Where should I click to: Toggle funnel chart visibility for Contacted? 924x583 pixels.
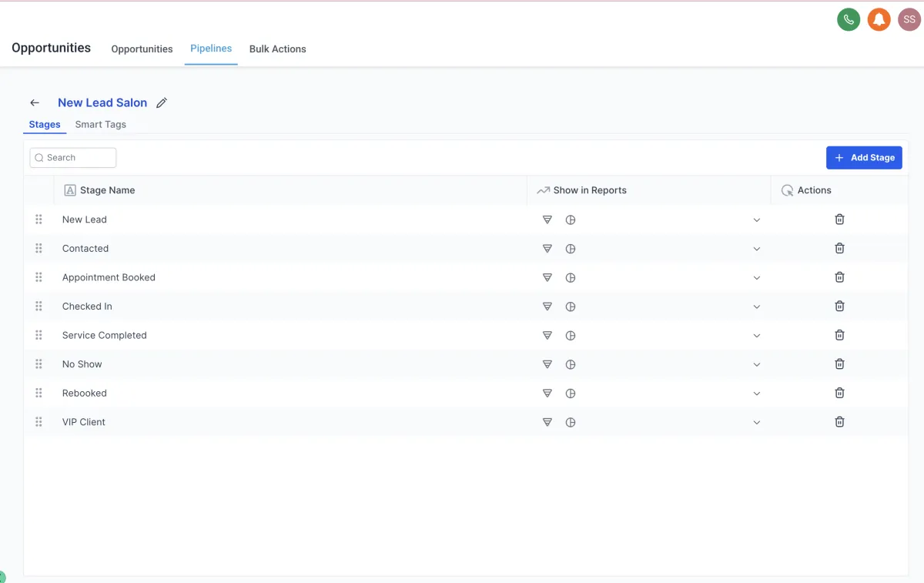click(547, 249)
